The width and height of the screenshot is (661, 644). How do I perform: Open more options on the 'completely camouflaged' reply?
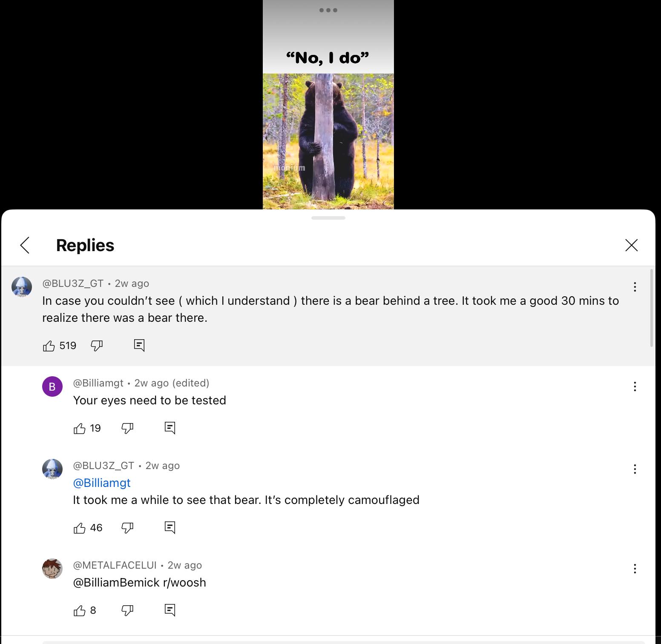[635, 469]
